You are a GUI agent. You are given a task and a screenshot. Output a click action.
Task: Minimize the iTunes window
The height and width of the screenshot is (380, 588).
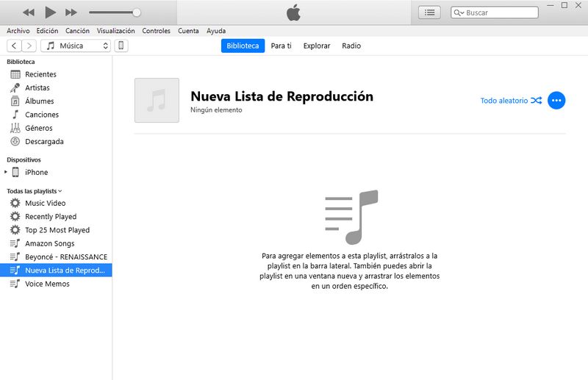click(551, 6)
